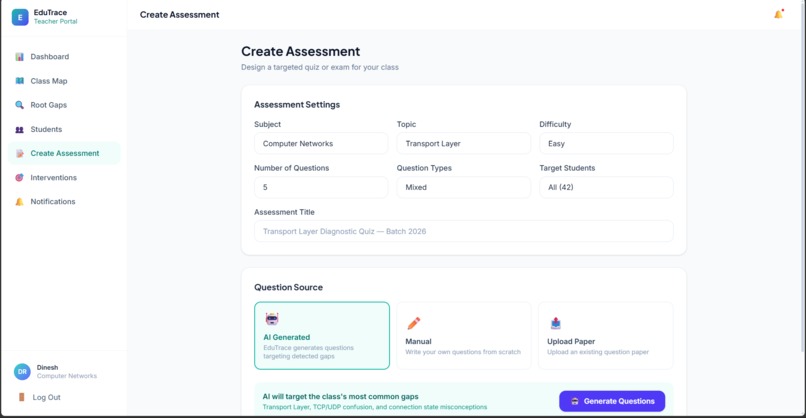Open the Subject dropdown showing Computer Networks
Viewport: 806px width, 418px height.
[x=321, y=143]
